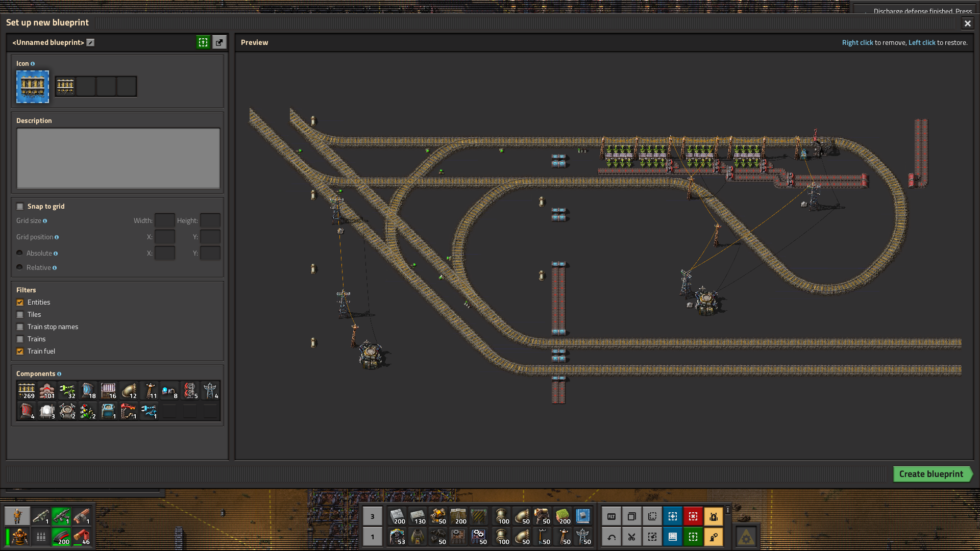Click the rail component showing 269
Viewport: 980px width, 551px height.
[27, 391]
